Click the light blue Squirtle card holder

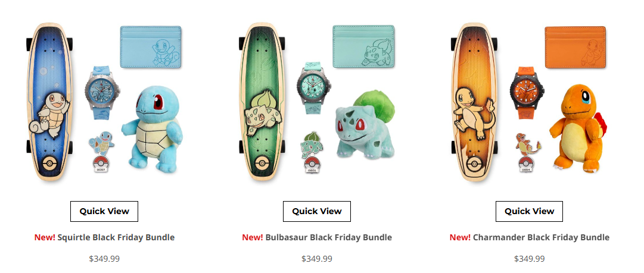(151, 47)
